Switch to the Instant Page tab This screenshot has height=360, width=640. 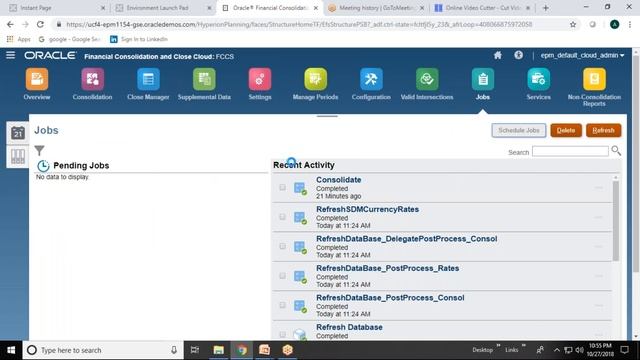coord(56,8)
